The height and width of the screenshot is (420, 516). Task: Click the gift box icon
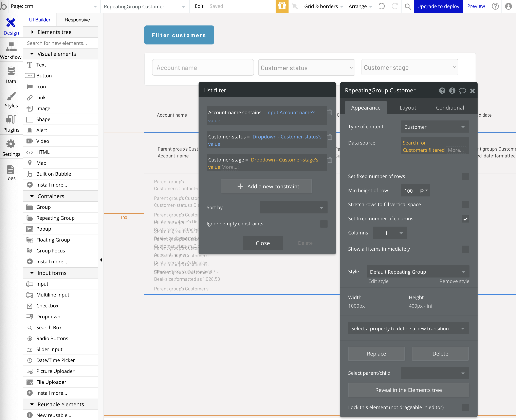(x=282, y=6)
